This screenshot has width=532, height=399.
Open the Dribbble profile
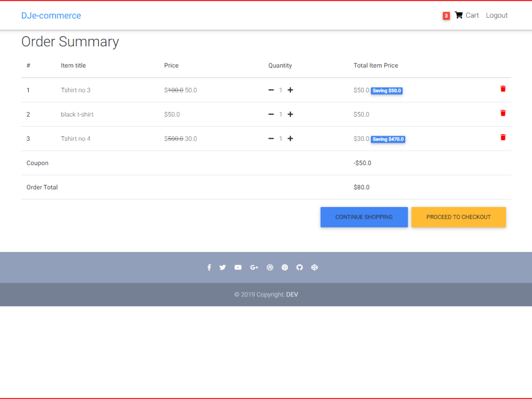(270, 267)
